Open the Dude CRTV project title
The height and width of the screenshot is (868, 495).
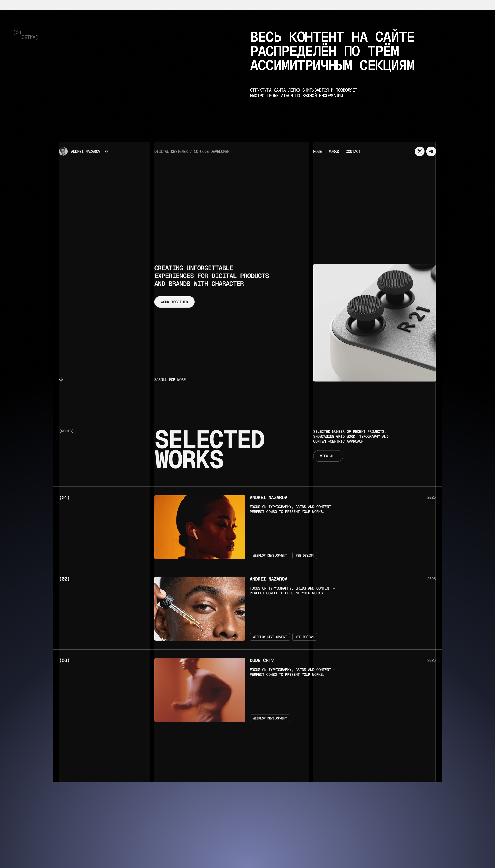coord(262,660)
